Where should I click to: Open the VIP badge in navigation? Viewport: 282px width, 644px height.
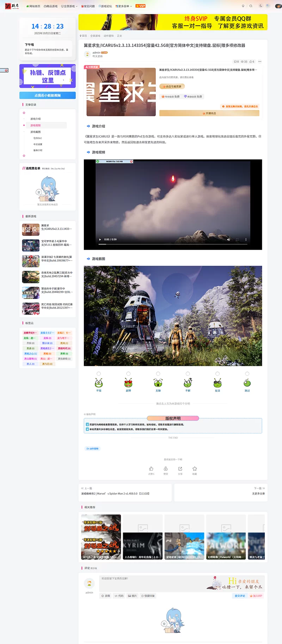click(x=140, y=6)
